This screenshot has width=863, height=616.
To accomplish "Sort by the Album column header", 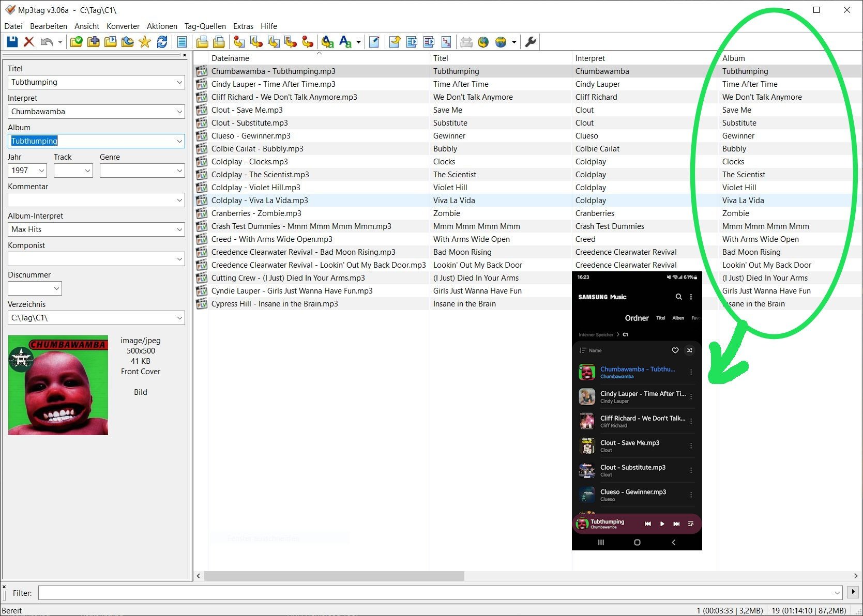I will coord(790,58).
